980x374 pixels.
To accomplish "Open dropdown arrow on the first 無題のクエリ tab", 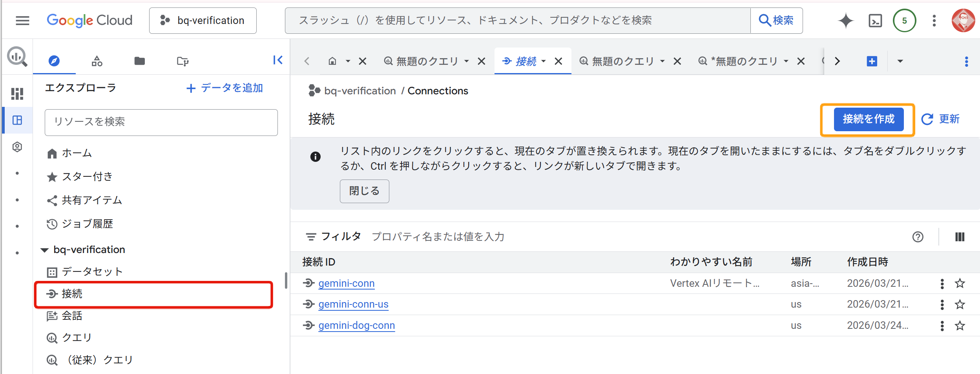I will (x=467, y=61).
